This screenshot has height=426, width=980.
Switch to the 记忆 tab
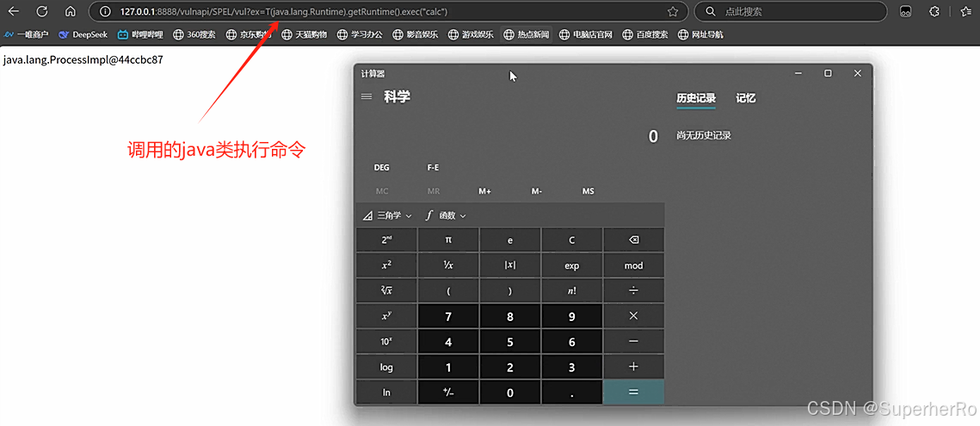746,98
